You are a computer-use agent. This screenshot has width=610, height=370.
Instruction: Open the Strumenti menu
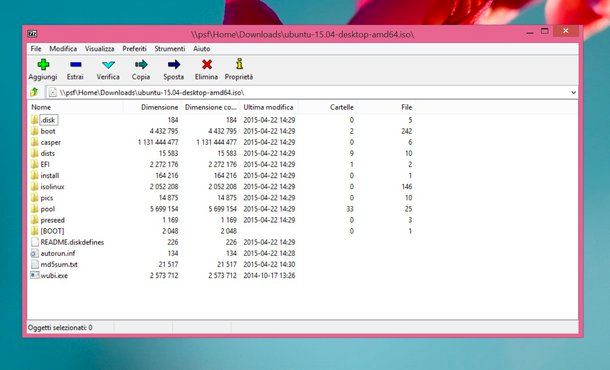(170, 49)
